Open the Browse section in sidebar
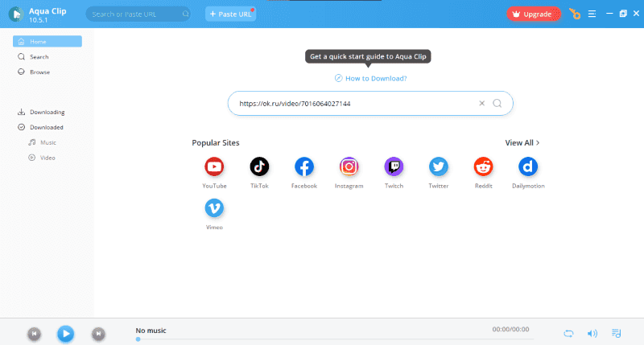Screen dimensions: 644x345 tap(39, 72)
